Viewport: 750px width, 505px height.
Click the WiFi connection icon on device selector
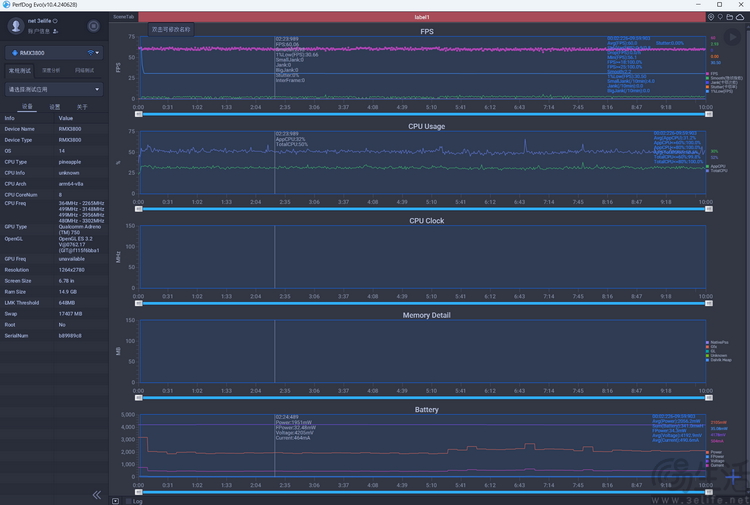[x=90, y=53]
